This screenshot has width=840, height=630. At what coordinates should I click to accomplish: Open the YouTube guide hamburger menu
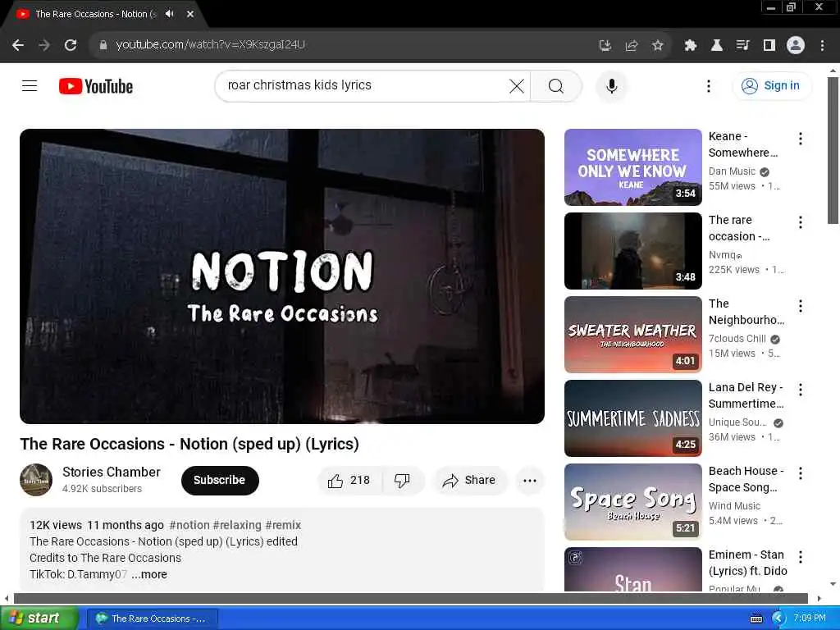tap(30, 85)
